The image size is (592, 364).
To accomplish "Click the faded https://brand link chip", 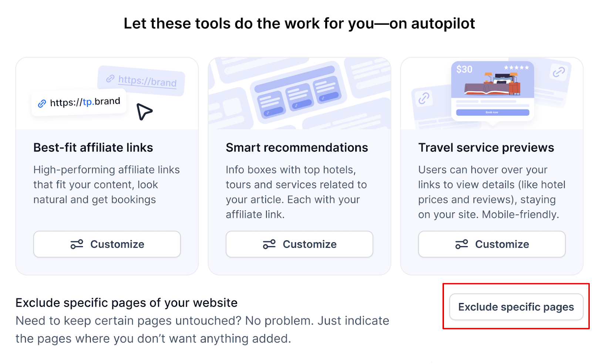I will pyautogui.click(x=141, y=81).
